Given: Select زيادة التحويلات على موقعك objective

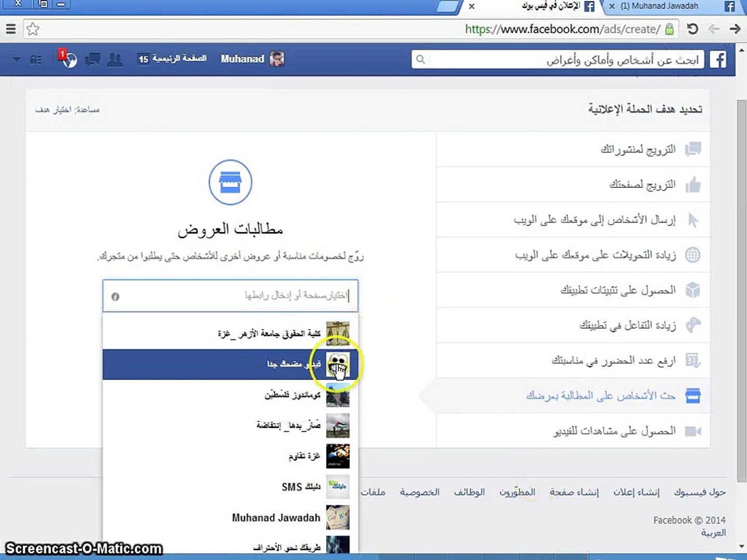Looking at the screenshot, I should 573,255.
